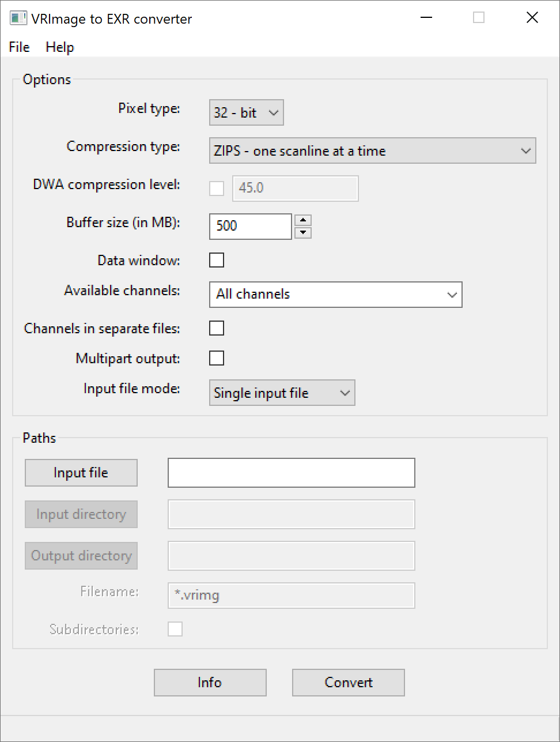Toggle the Data window checkbox
Screen dimensions: 560x742
(x=216, y=260)
